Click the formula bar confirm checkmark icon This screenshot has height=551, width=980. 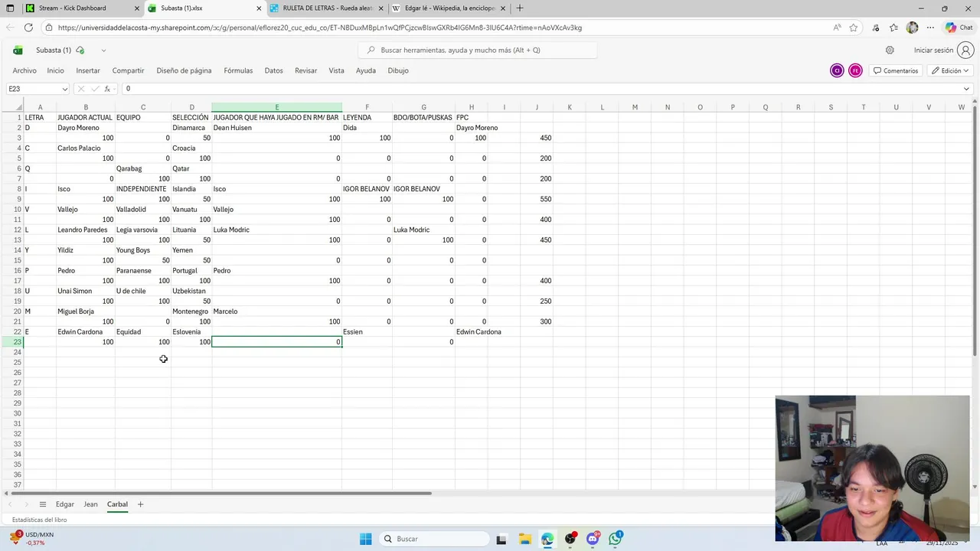point(94,89)
